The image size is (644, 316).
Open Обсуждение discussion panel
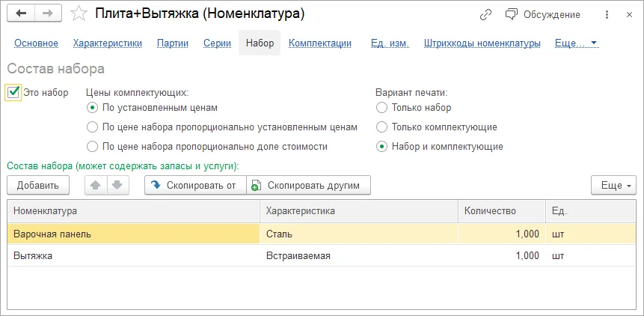click(542, 15)
